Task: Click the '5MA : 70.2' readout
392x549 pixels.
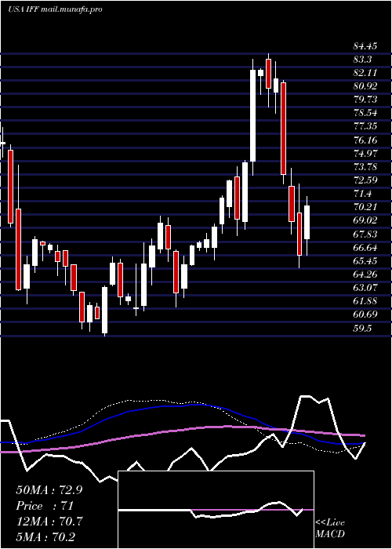Action: pyautogui.click(x=45, y=536)
